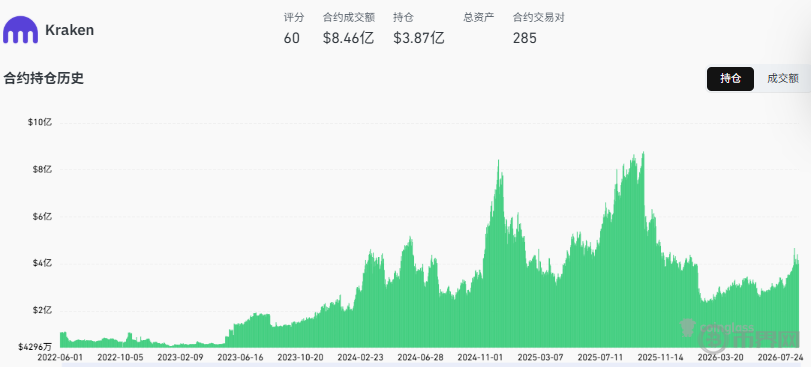Select the 合约交易对 value 285
811x367 pixels.
[x=525, y=38]
